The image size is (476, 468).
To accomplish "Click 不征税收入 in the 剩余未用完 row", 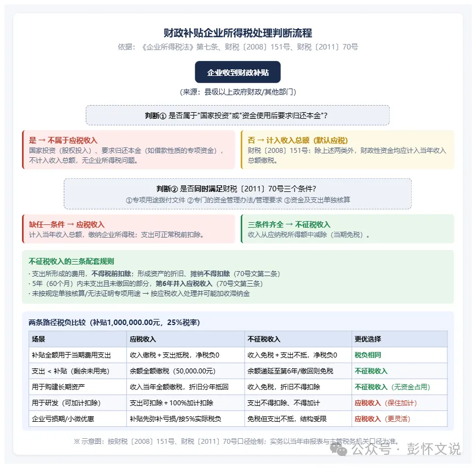I will coord(371,371).
